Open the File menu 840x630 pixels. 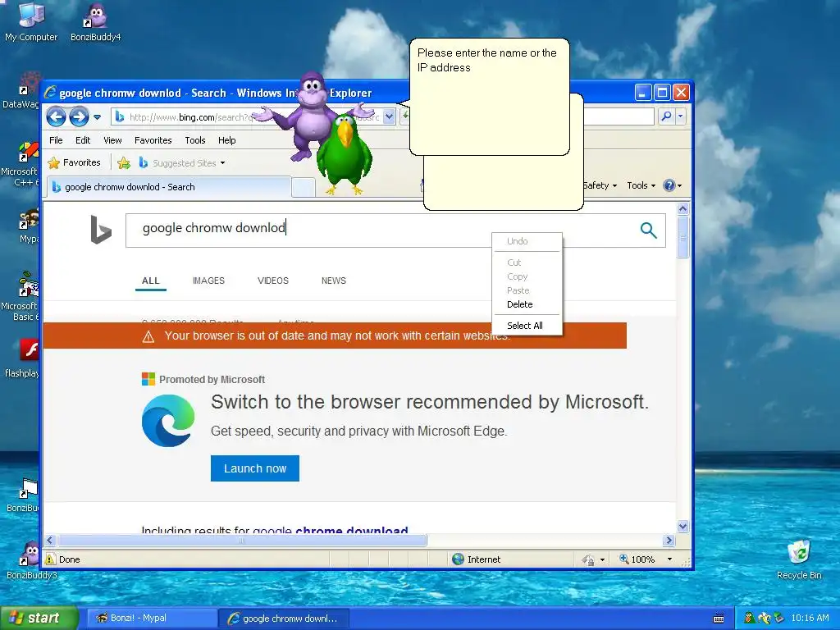(x=56, y=140)
